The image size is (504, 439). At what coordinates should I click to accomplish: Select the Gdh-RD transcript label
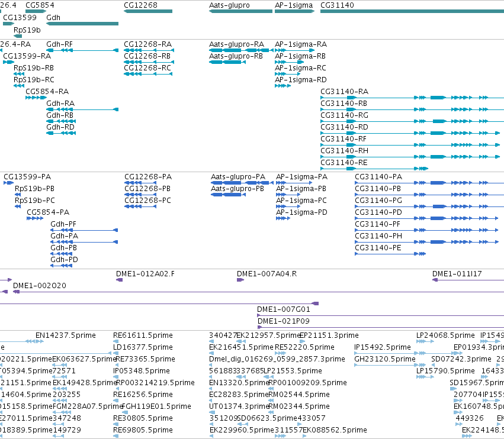point(60,127)
